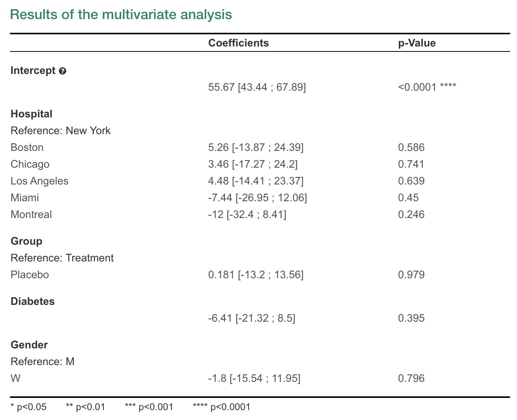Select the Diabetes section heading
Viewport: 517px width, 420px height.
coord(33,301)
